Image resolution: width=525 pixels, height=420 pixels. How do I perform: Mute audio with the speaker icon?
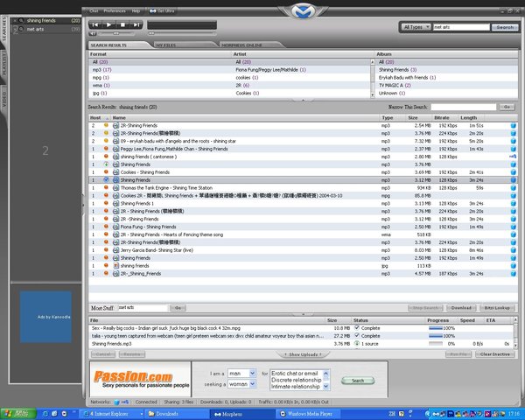click(93, 33)
